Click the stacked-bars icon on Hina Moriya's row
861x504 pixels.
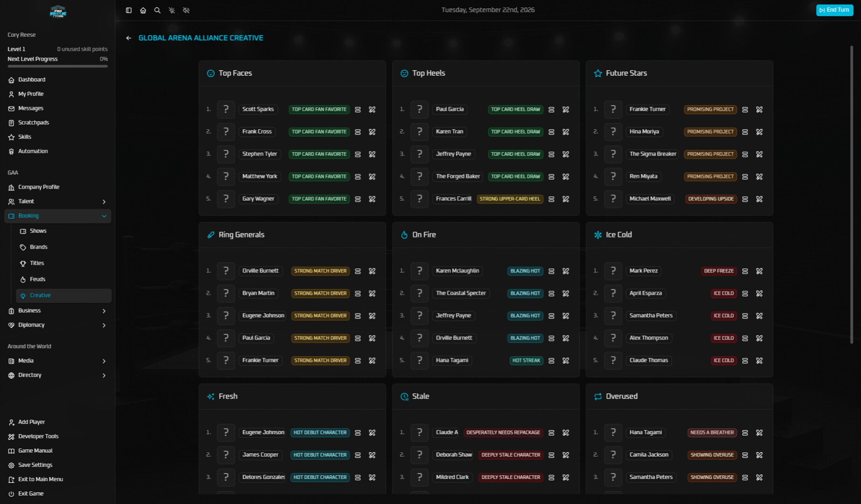pyautogui.click(x=745, y=132)
